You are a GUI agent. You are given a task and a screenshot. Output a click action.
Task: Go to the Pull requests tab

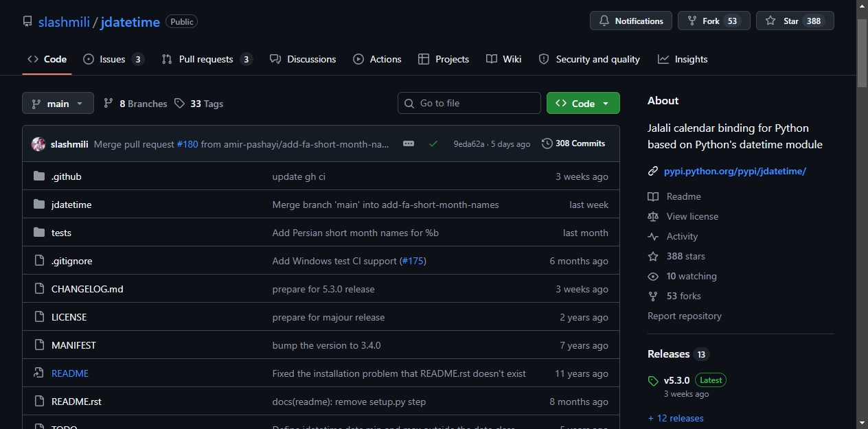[207, 59]
